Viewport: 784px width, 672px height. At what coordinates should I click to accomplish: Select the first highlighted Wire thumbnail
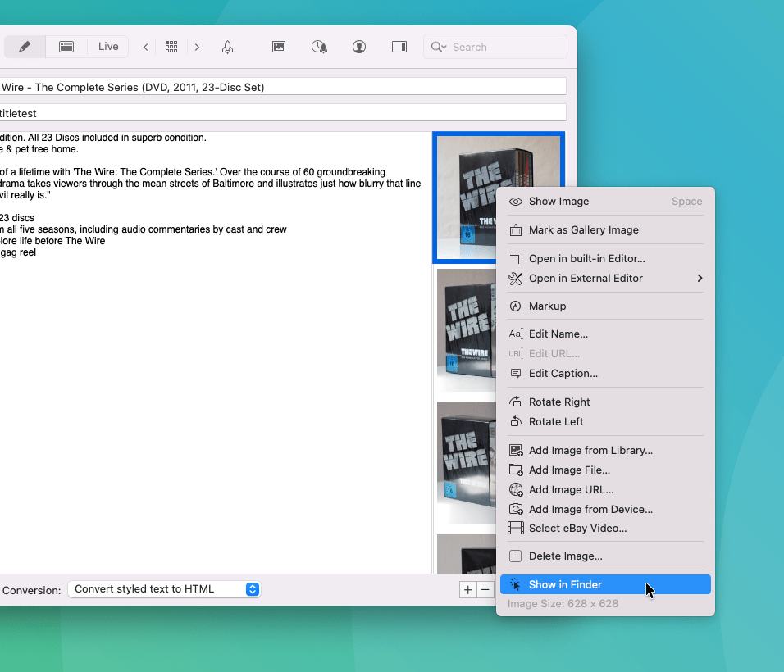click(x=464, y=198)
